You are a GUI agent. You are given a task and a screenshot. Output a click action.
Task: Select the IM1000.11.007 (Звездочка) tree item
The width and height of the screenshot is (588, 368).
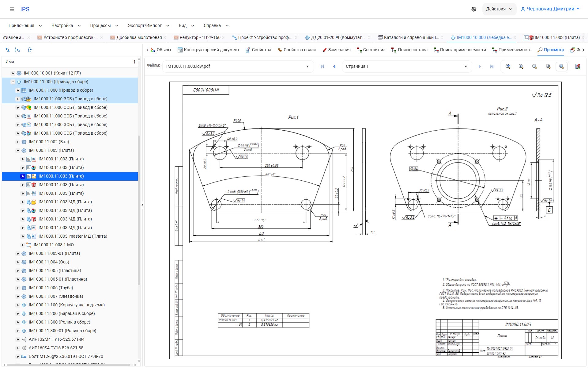[55, 296]
